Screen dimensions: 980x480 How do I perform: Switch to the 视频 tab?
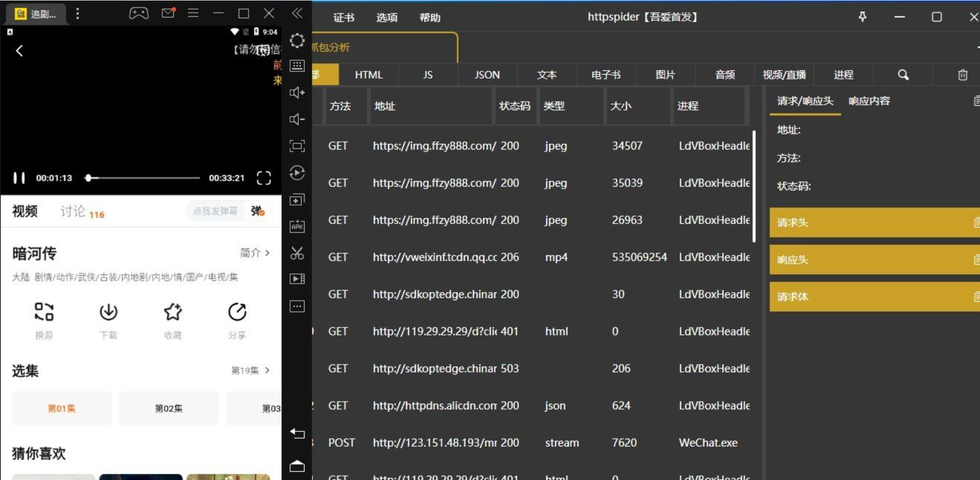pos(25,211)
